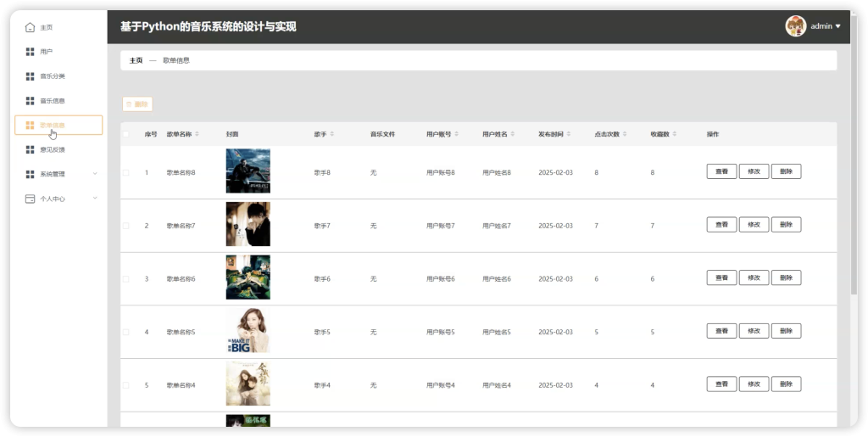Viewport: 868px width, 437px height.
Task: Click the 歌手8 cell
Action: (x=322, y=173)
